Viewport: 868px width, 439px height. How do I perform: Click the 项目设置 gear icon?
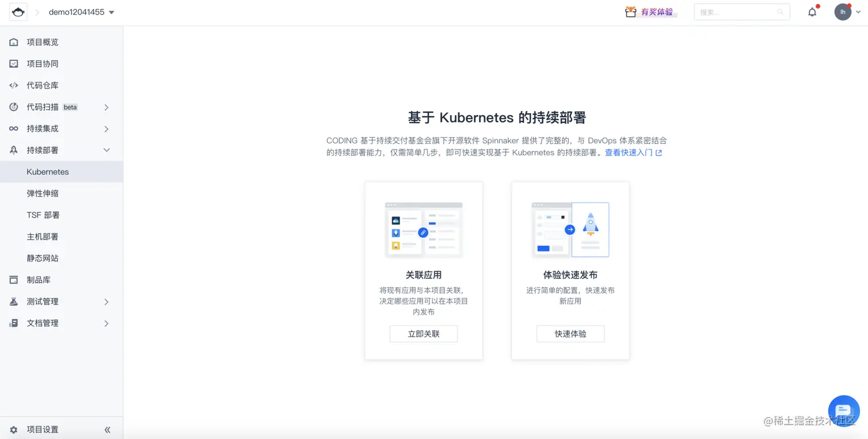(14, 430)
